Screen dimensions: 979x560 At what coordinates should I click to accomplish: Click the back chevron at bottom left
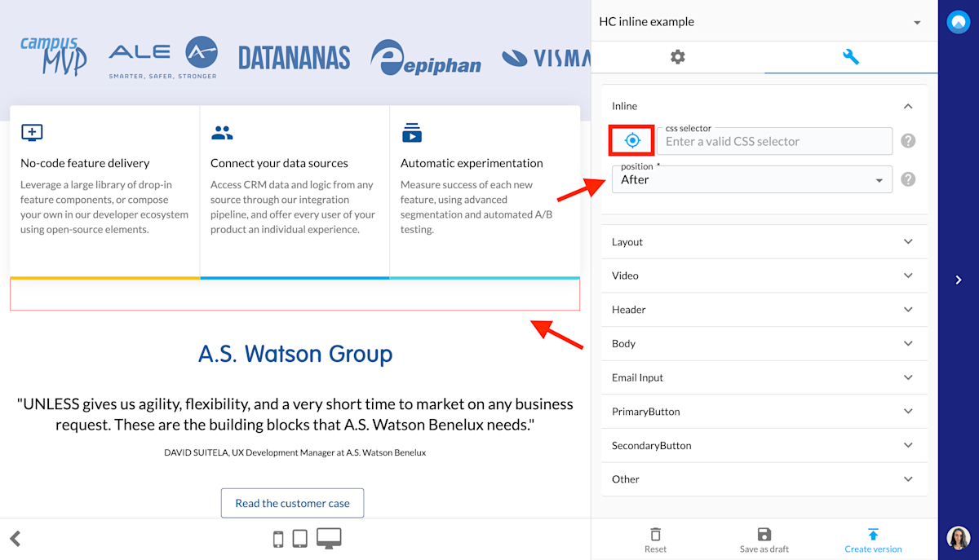click(x=15, y=538)
